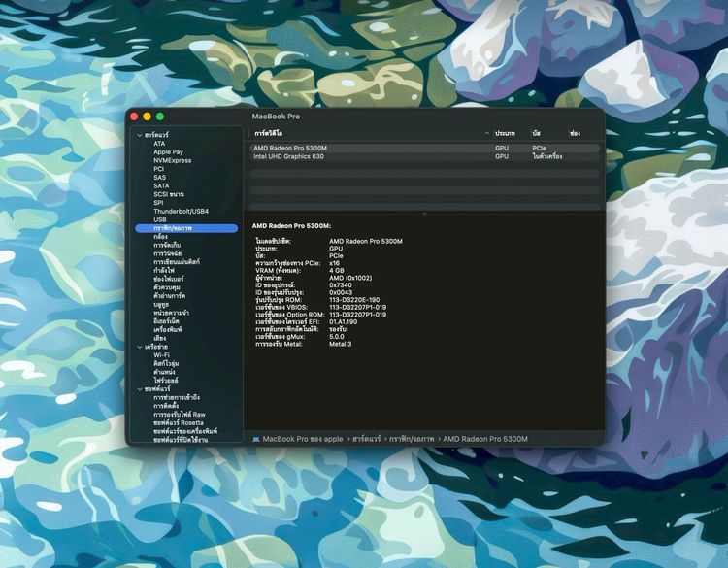Open การติดตั้ง (Installations) in the sidebar
Screen dimensions: 728x568
[166, 406]
